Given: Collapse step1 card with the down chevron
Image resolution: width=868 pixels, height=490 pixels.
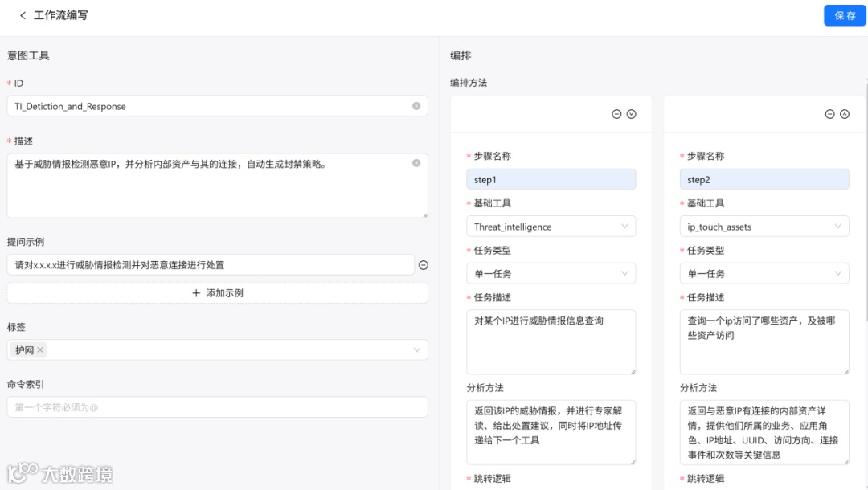Looking at the screenshot, I should pos(630,114).
